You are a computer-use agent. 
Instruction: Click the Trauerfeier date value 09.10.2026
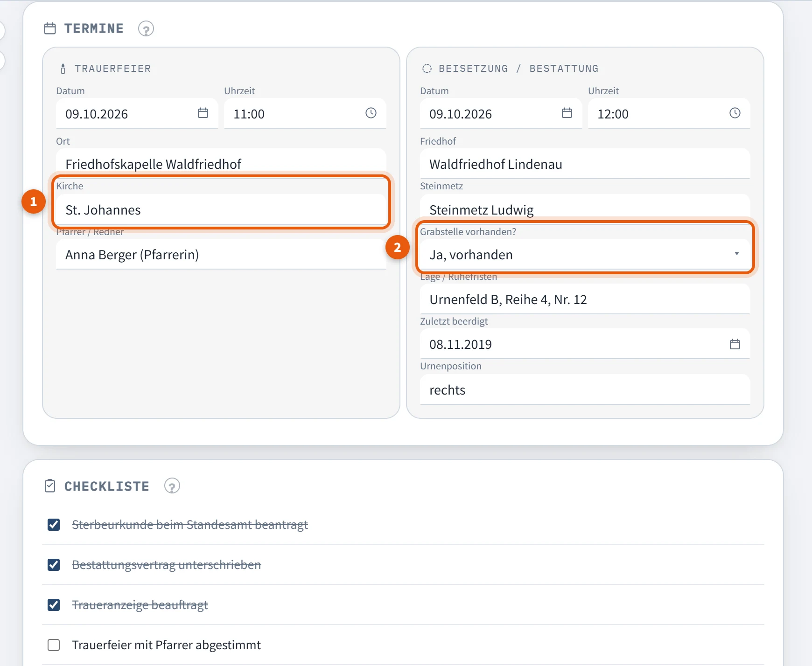[97, 114]
